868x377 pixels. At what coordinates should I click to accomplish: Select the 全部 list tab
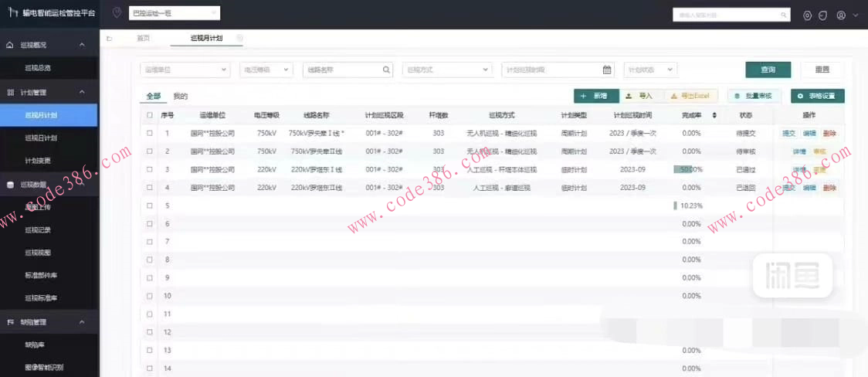[154, 96]
